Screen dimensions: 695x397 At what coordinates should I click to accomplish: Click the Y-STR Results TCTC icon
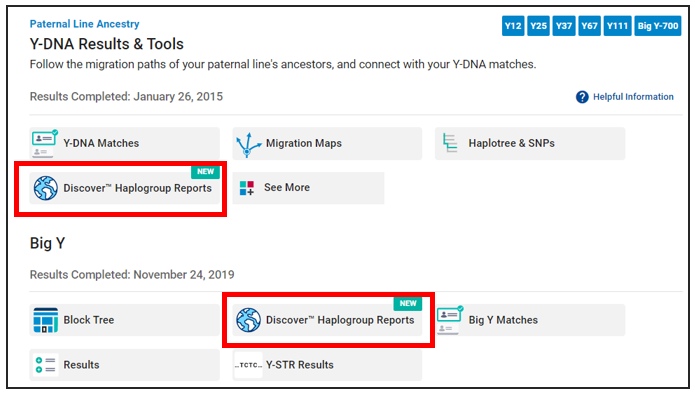point(248,365)
